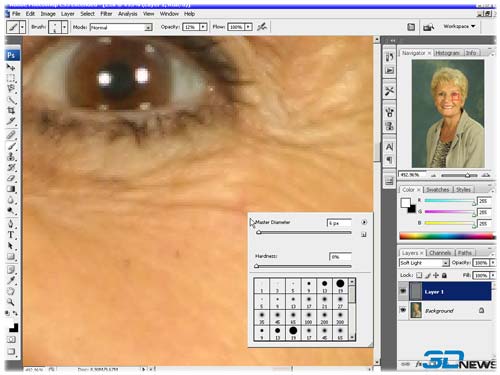Image resolution: width=500 pixels, height=375 pixels.
Task: Toggle lock transparent pixels
Action: click(x=419, y=275)
